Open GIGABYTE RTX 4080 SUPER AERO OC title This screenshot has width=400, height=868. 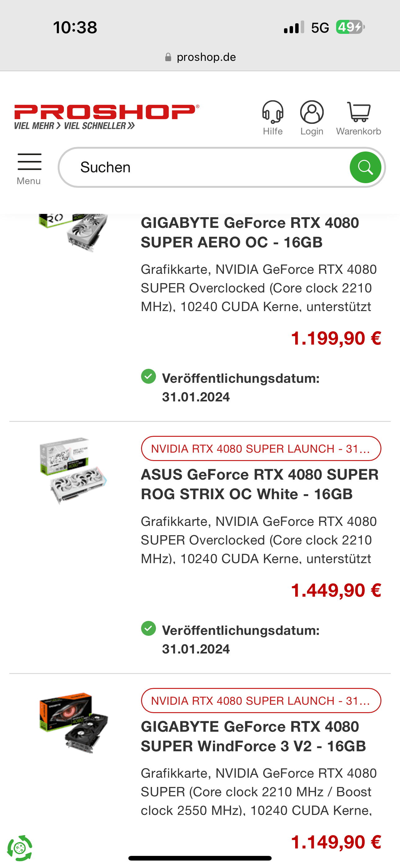[250, 233]
